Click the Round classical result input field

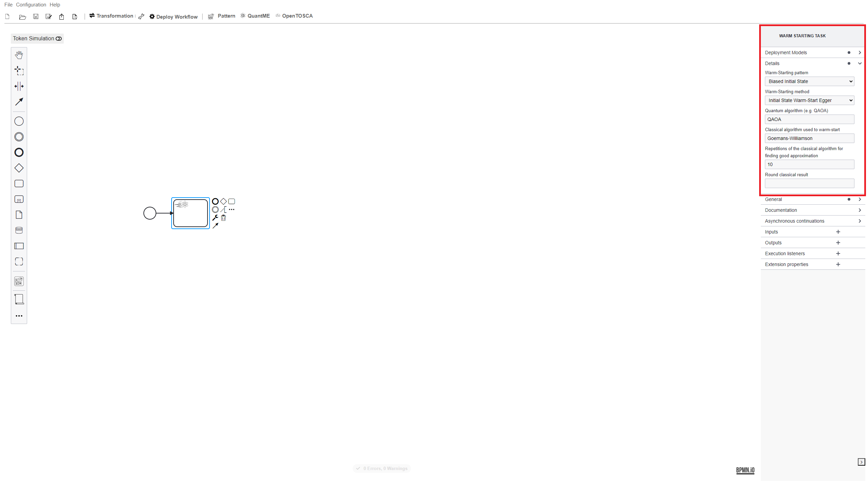coord(810,183)
